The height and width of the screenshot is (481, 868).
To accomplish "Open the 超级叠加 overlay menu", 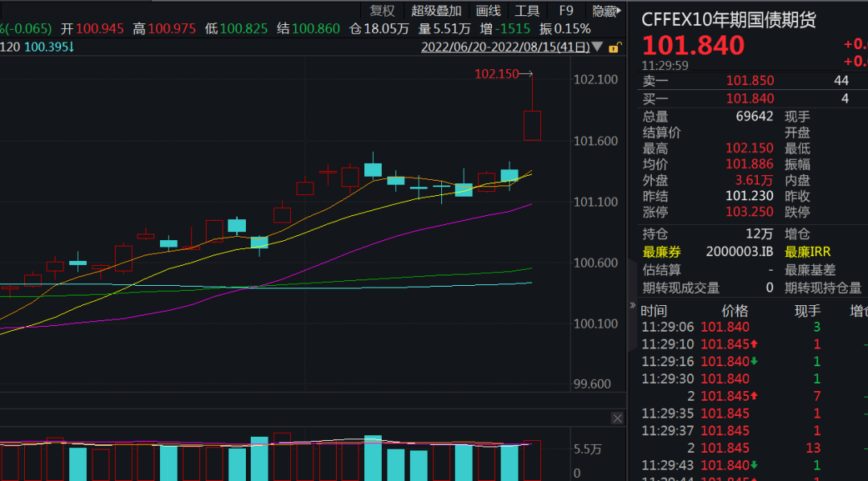I will [x=436, y=10].
